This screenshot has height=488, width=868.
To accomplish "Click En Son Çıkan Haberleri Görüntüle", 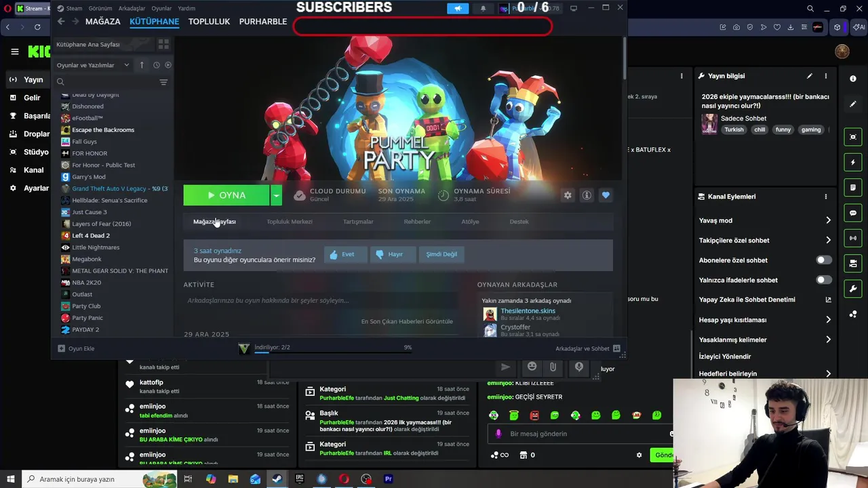I will tap(407, 321).
